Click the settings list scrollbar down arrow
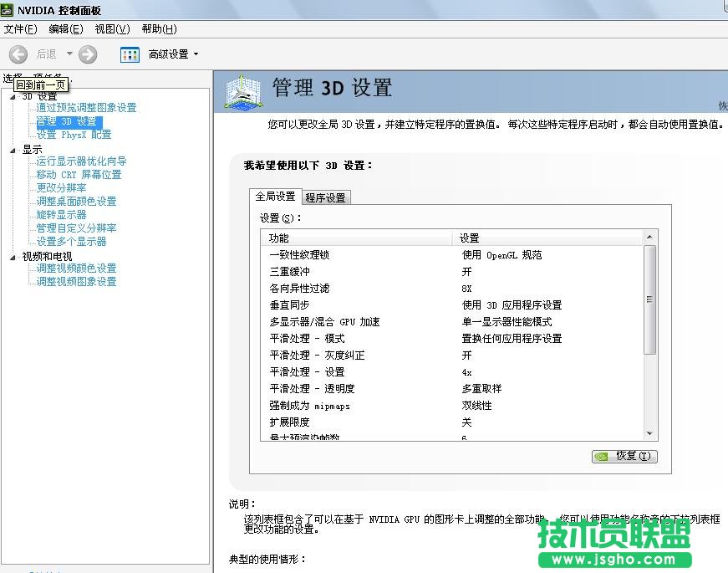 pos(650,433)
